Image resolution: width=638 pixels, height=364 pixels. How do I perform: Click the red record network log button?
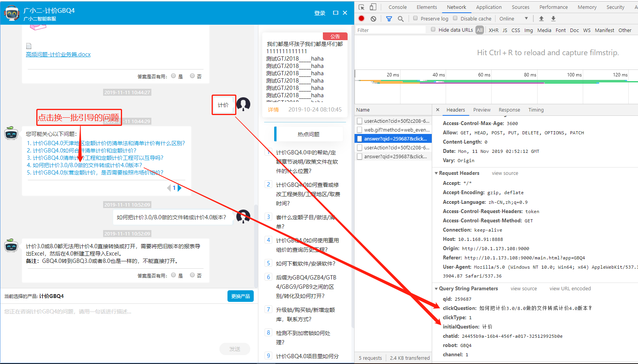point(361,19)
